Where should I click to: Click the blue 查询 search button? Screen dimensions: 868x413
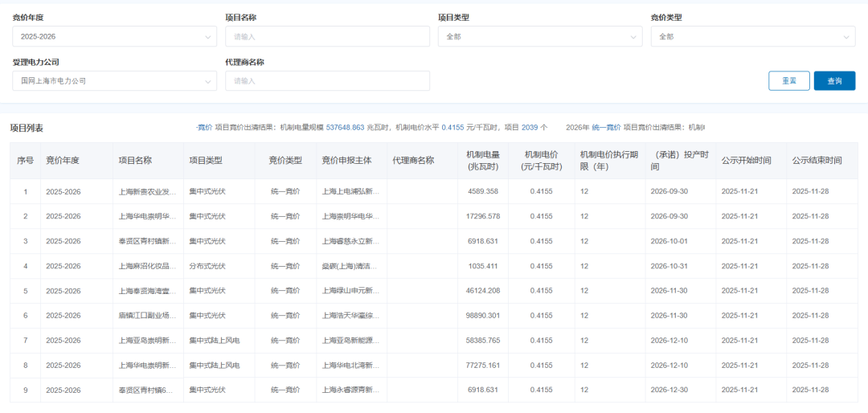pyautogui.click(x=834, y=81)
